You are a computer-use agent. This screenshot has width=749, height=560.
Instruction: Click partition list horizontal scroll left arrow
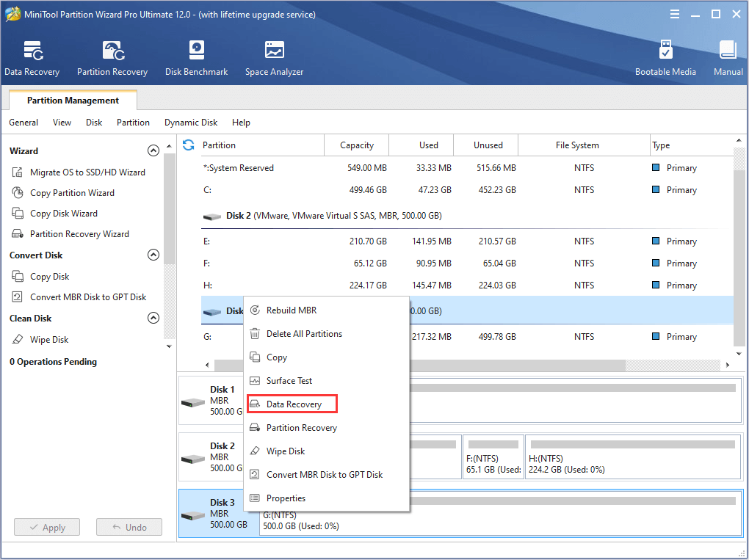207,366
